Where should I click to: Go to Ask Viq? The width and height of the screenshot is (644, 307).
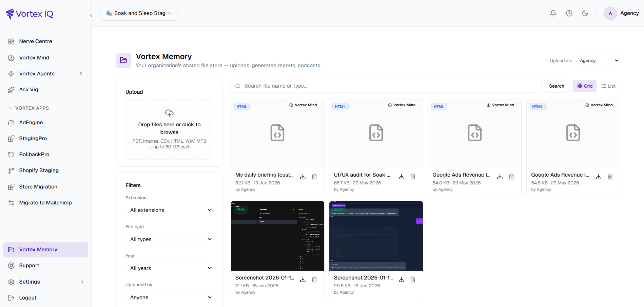click(46, 90)
